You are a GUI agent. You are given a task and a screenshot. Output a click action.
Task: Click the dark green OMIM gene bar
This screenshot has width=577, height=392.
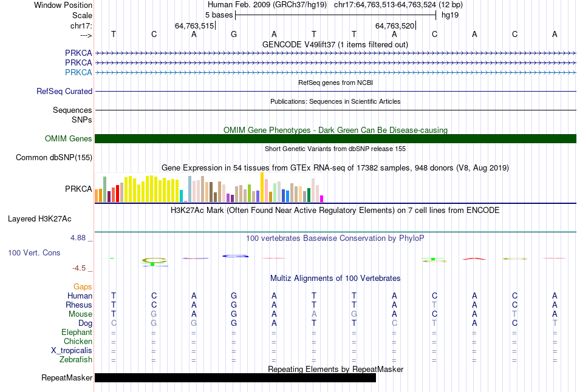335,138
